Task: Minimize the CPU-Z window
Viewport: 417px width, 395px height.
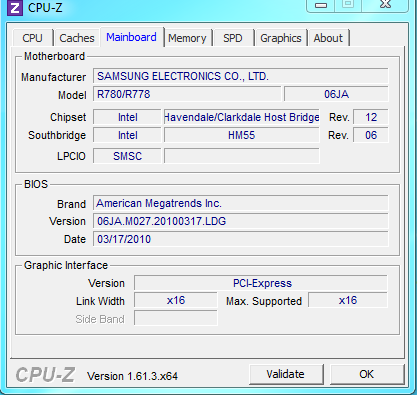Action: 321,5
